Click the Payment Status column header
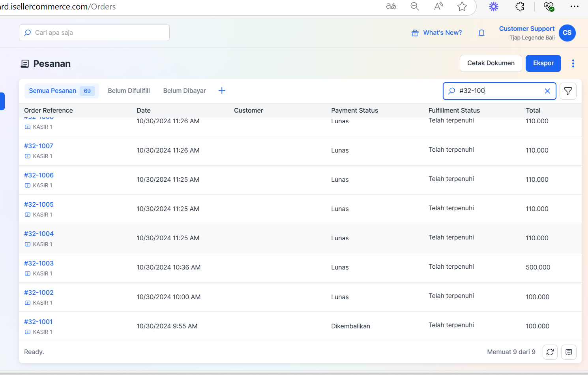The image size is (588, 375). pos(355,111)
